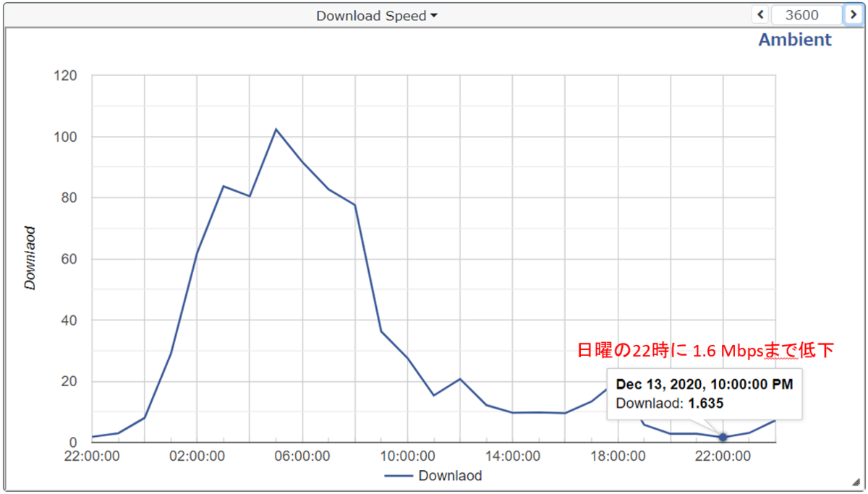Image resolution: width=868 pixels, height=494 pixels.
Task: Go to previous period with left arrow
Action: click(761, 15)
